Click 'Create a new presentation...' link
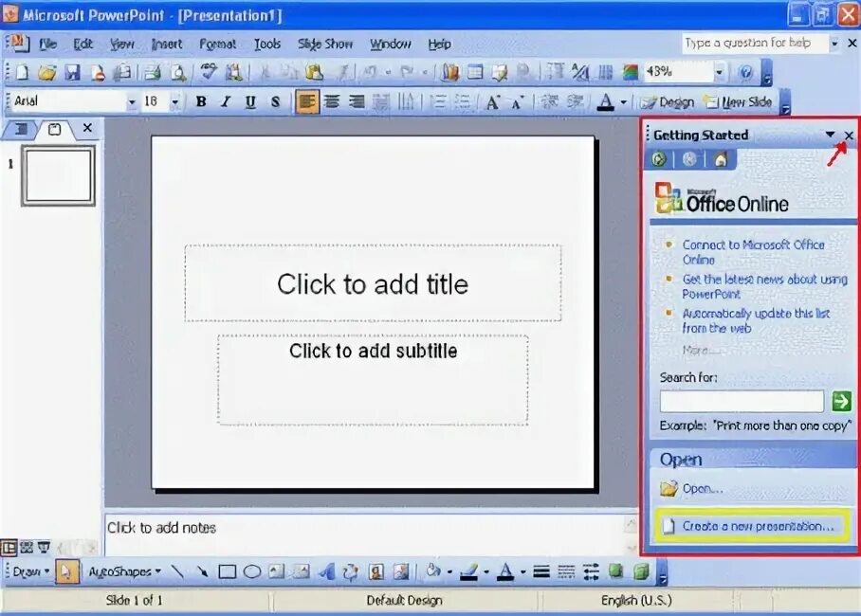861x616 pixels. 759,526
